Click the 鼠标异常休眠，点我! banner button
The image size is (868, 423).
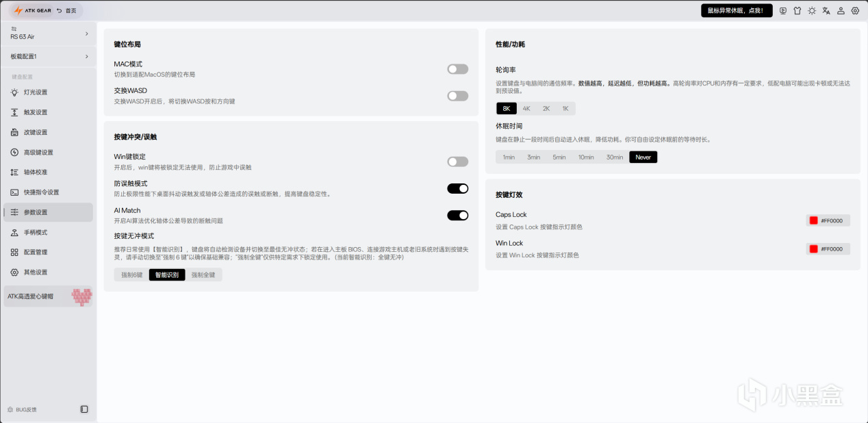(737, 11)
